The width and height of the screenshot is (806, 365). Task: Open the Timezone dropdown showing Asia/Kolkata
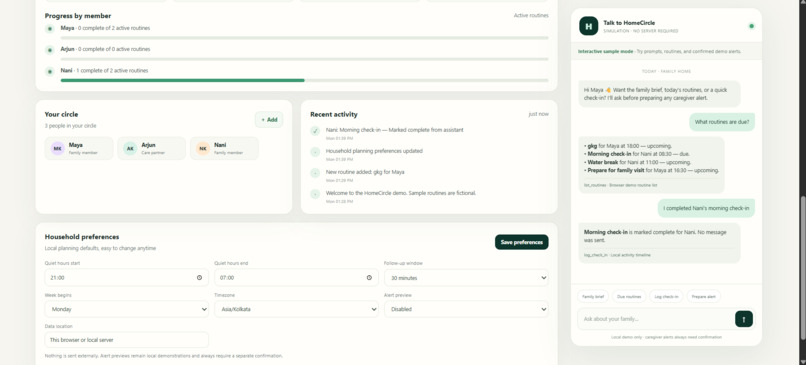pos(297,309)
